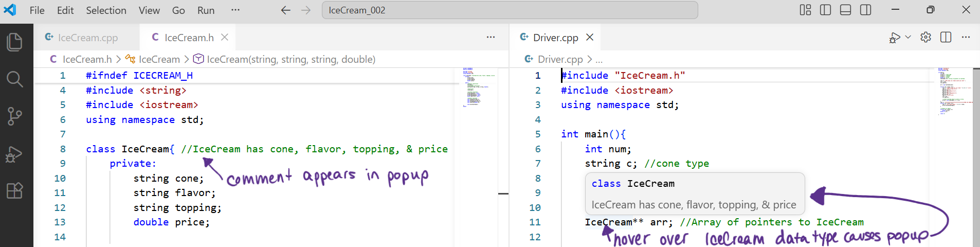Open the Extensions view
The width and height of the screenshot is (980, 247).
click(15, 191)
